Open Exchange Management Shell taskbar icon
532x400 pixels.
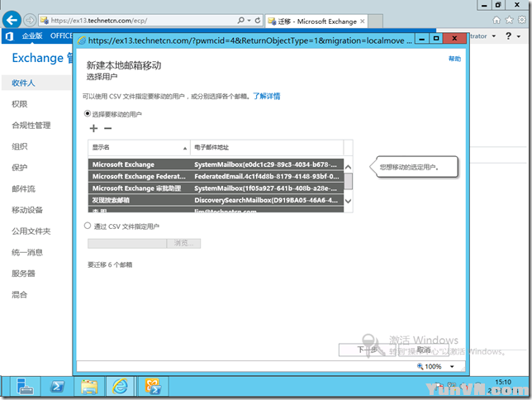coord(153,387)
